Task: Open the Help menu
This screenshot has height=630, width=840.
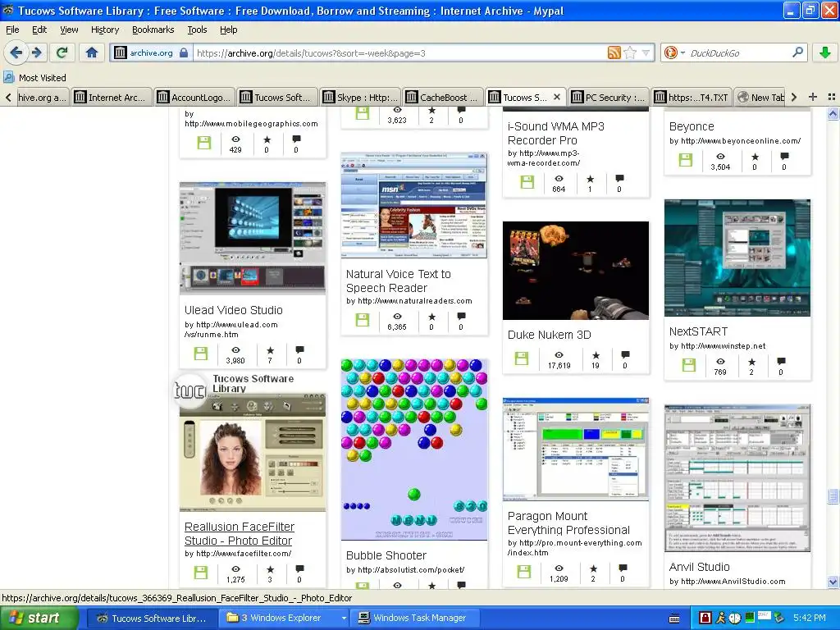Action: 228,30
